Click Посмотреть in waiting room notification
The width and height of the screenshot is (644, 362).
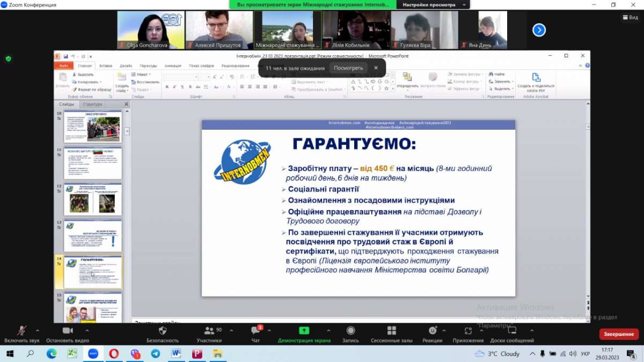pos(348,68)
